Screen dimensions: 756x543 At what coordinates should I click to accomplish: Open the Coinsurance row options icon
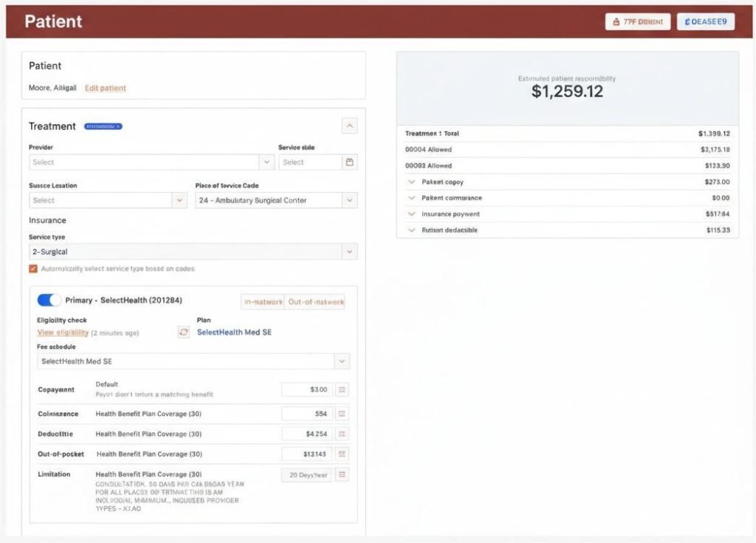(342, 414)
